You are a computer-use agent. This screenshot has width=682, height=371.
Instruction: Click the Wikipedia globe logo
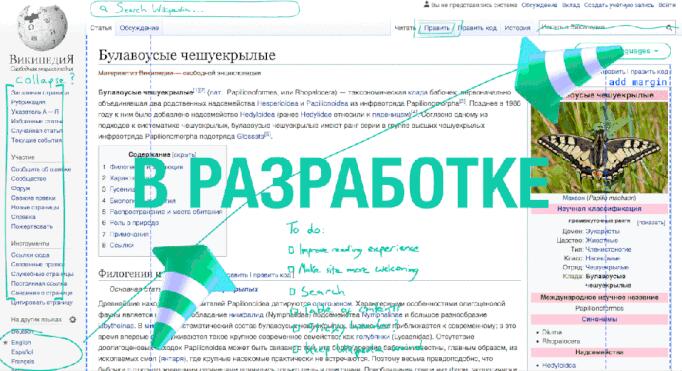(42, 28)
